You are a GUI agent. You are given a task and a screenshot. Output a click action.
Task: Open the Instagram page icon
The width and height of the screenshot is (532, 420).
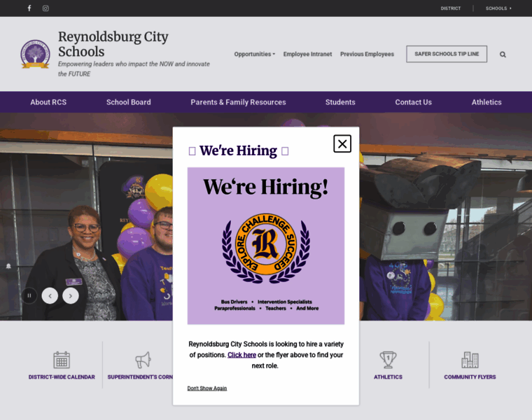pos(45,8)
